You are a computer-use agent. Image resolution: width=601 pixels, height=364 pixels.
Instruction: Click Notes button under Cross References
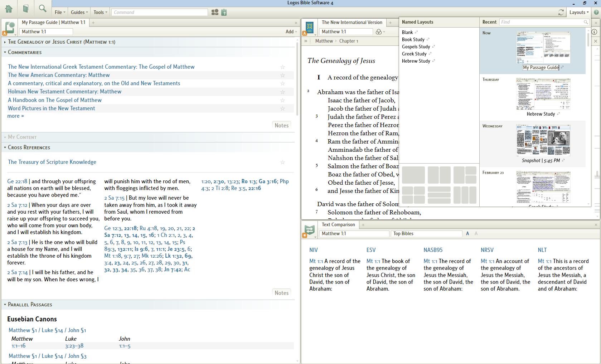click(281, 293)
